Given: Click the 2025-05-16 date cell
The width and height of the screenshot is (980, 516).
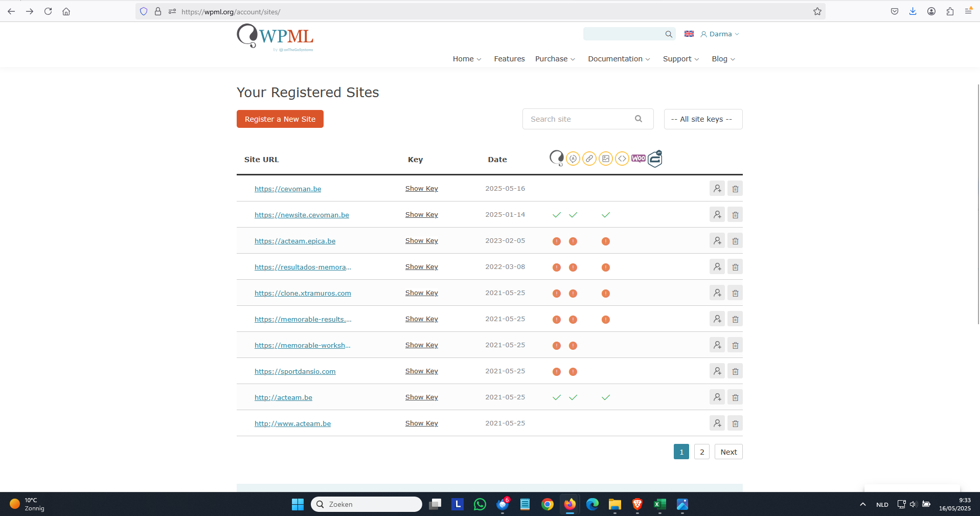Looking at the screenshot, I should [505, 189].
